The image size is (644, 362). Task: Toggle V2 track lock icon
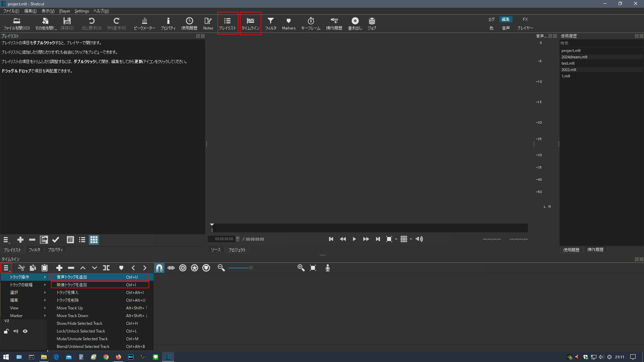pos(6,331)
